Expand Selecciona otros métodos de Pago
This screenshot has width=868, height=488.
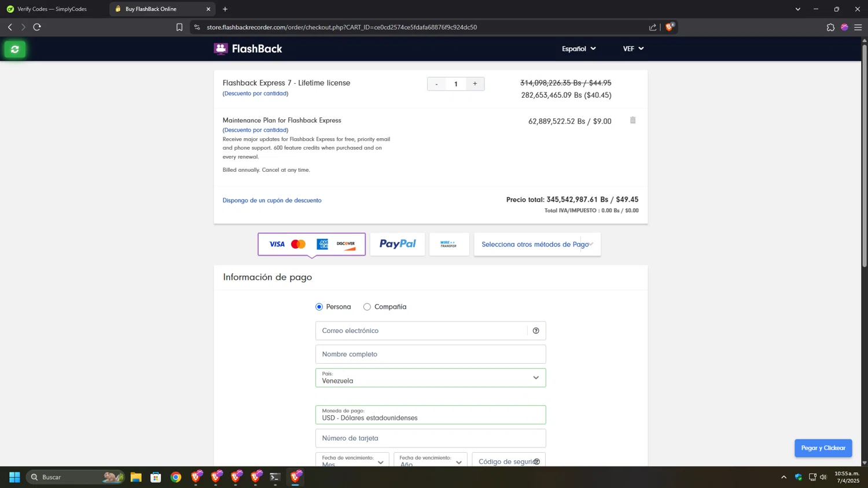(537, 244)
